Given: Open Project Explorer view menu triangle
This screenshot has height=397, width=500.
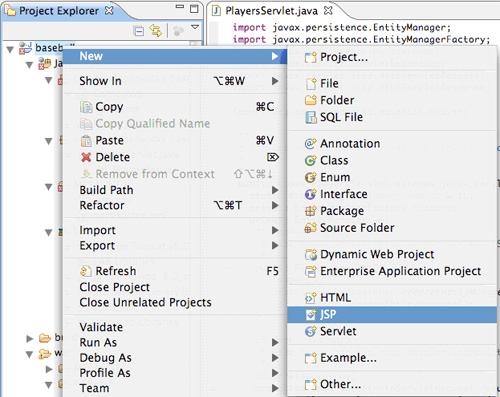Looking at the screenshot, I should click(195, 27).
